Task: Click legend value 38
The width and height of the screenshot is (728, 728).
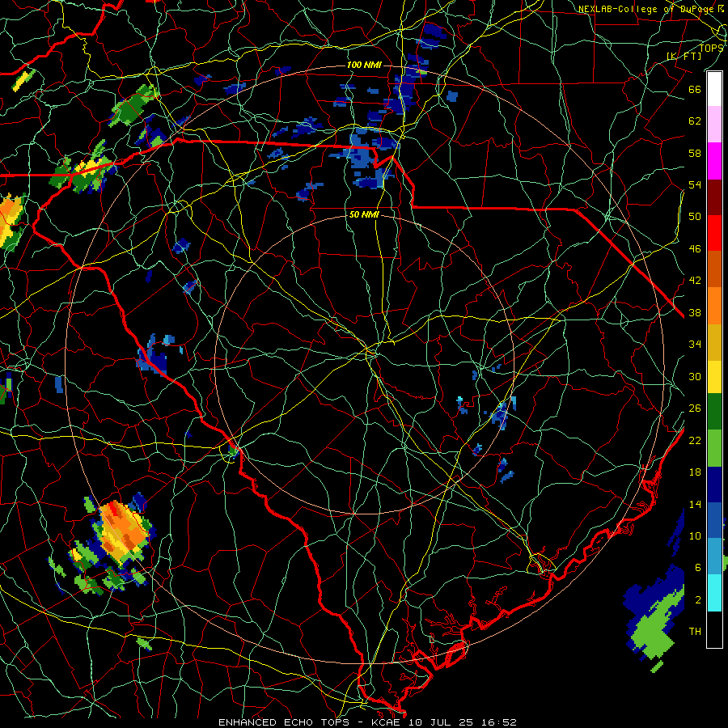Action: coord(695,313)
